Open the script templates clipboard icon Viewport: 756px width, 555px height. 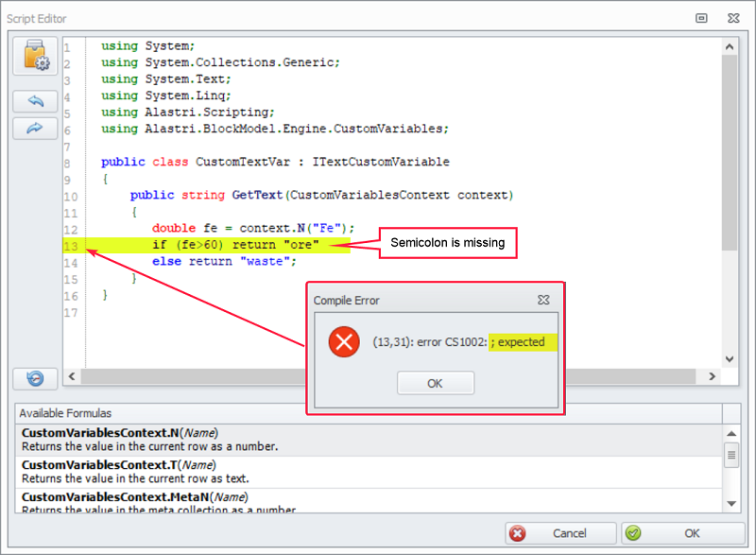[35, 56]
